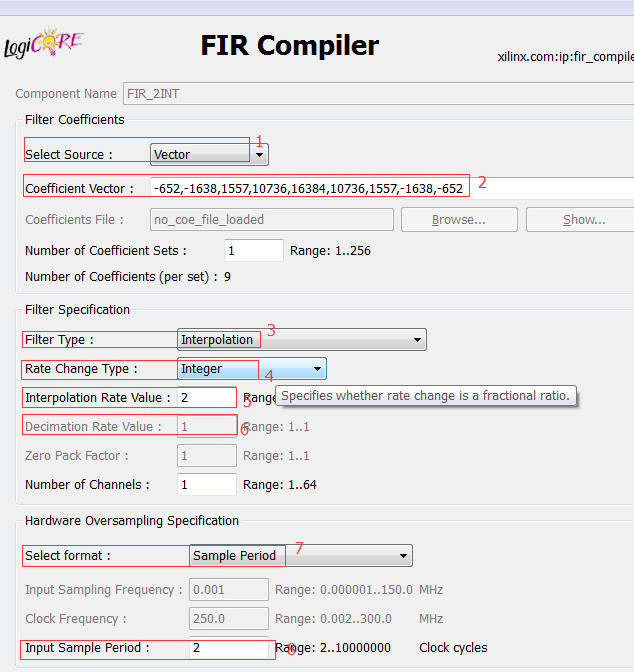Click the Input Sampling Frequency field

pos(229,589)
